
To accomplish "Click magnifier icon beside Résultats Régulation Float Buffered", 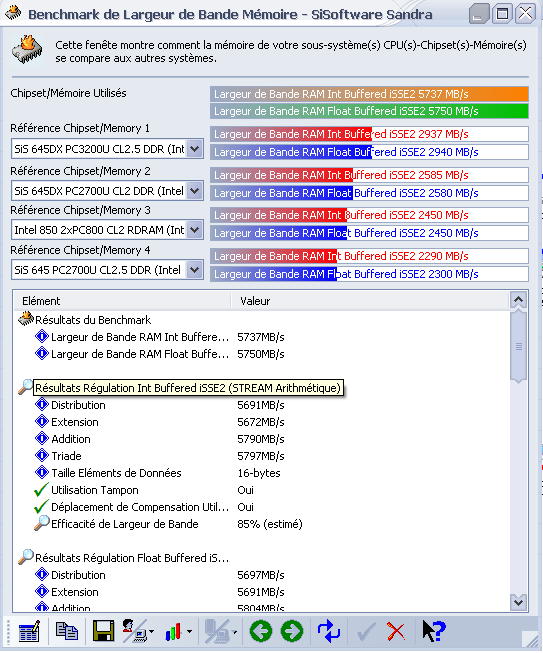I will pos(25,557).
